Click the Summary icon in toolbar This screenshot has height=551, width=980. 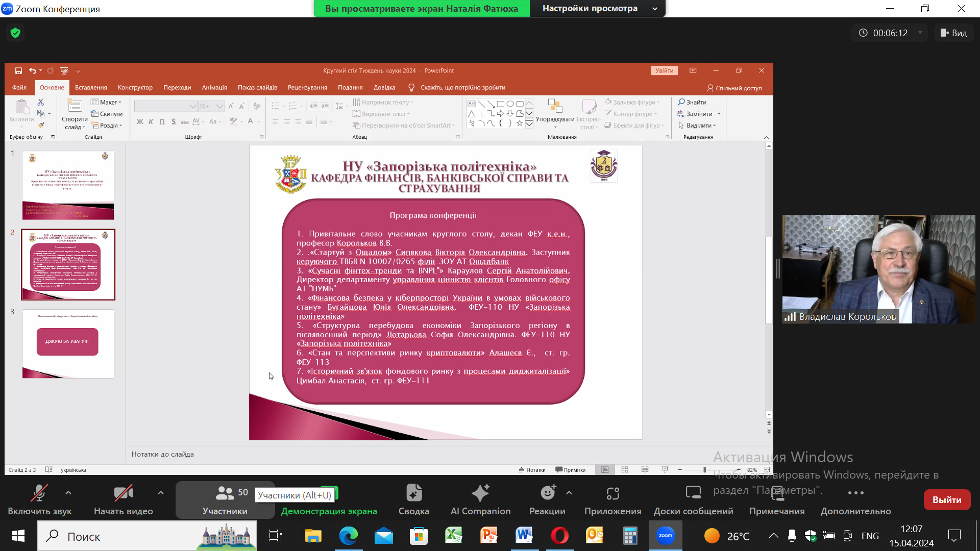(x=413, y=493)
